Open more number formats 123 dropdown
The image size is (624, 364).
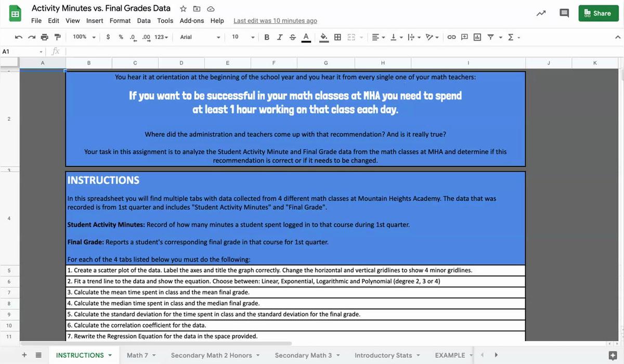161,37
